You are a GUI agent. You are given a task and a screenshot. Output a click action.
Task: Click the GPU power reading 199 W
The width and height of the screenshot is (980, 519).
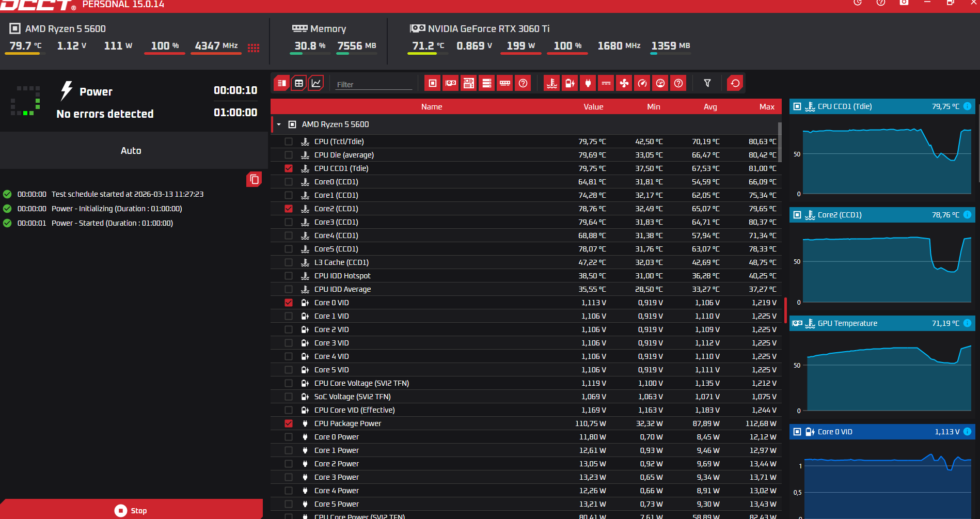(520, 45)
